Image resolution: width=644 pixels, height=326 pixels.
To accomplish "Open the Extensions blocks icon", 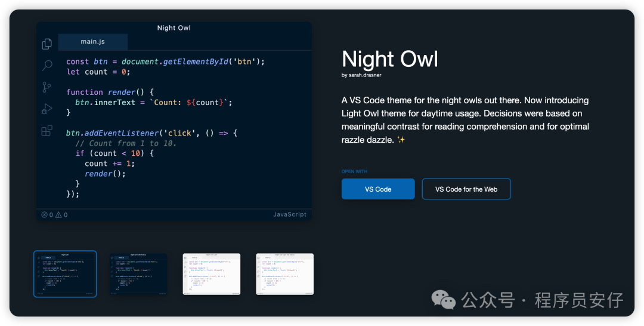I will pyautogui.click(x=47, y=131).
